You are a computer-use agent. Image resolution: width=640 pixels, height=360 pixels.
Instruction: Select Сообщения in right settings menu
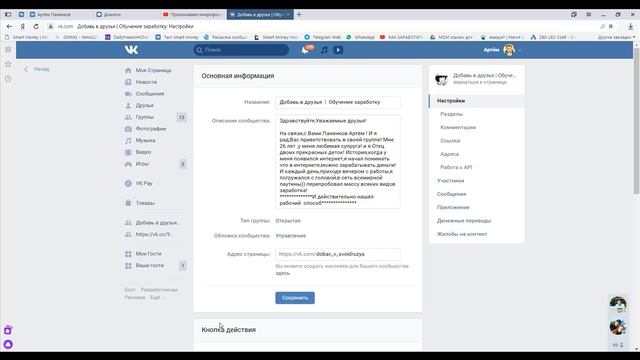451,194
